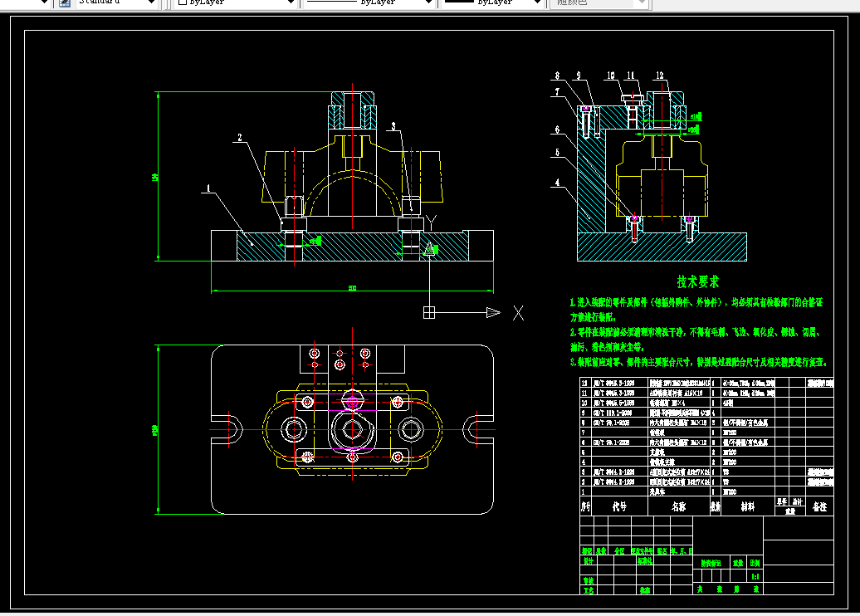860x616 pixels.
Task: Select the 审核 label in title block
Action: 588,580
